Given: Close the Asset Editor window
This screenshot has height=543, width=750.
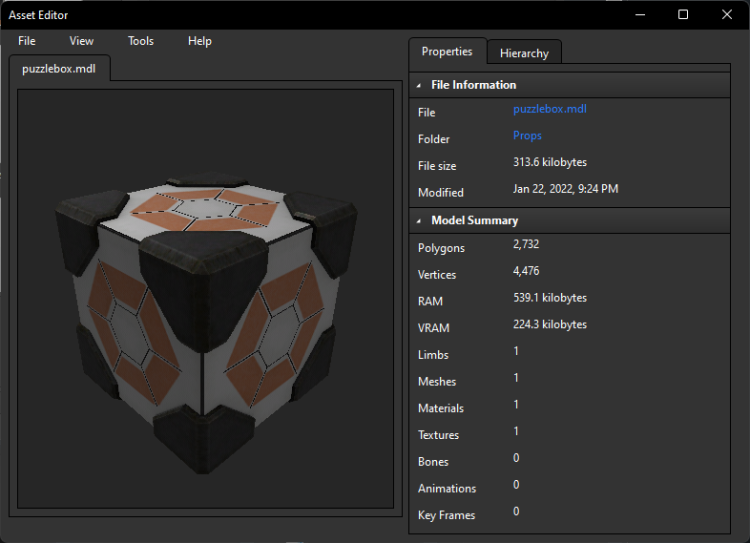Looking at the screenshot, I should [x=727, y=15].
